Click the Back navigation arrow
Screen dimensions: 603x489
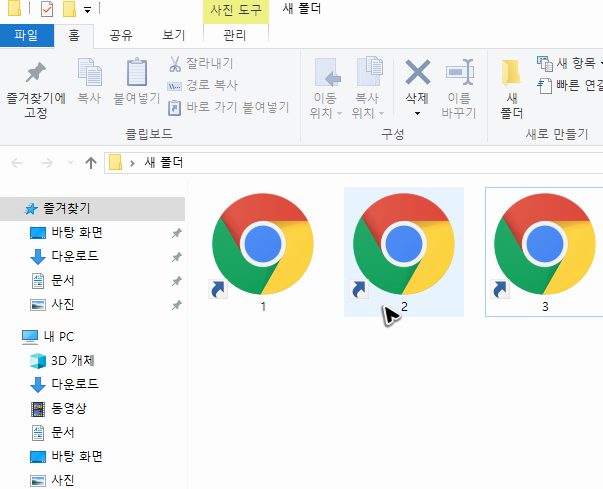(x=17, y=163)
